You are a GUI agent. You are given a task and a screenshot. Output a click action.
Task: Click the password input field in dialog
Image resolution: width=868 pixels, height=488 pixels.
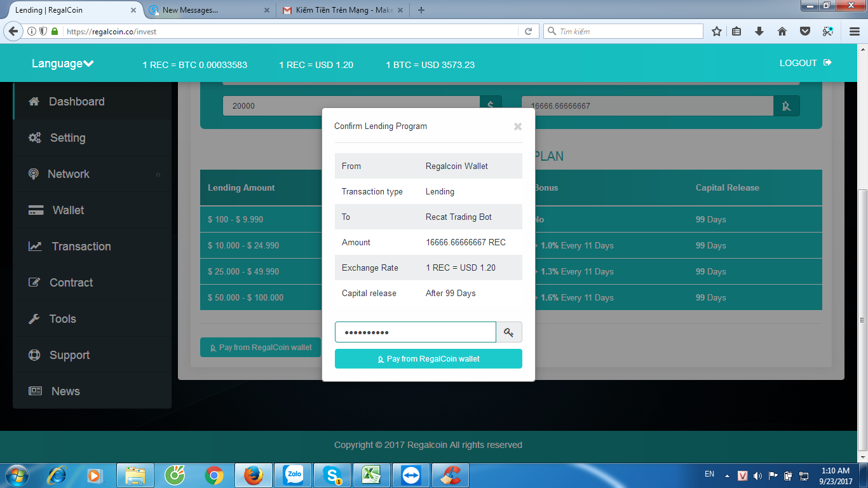[416, 332]
